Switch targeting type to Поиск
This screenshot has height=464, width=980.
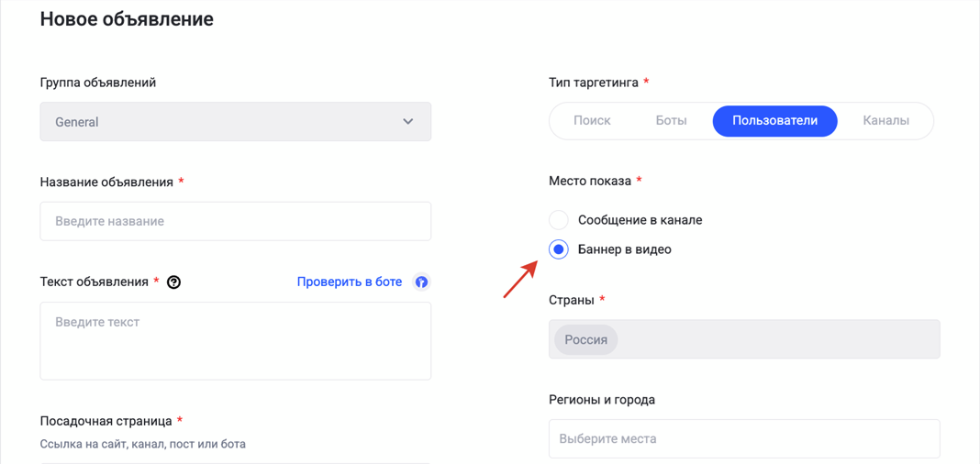[592, 120]
